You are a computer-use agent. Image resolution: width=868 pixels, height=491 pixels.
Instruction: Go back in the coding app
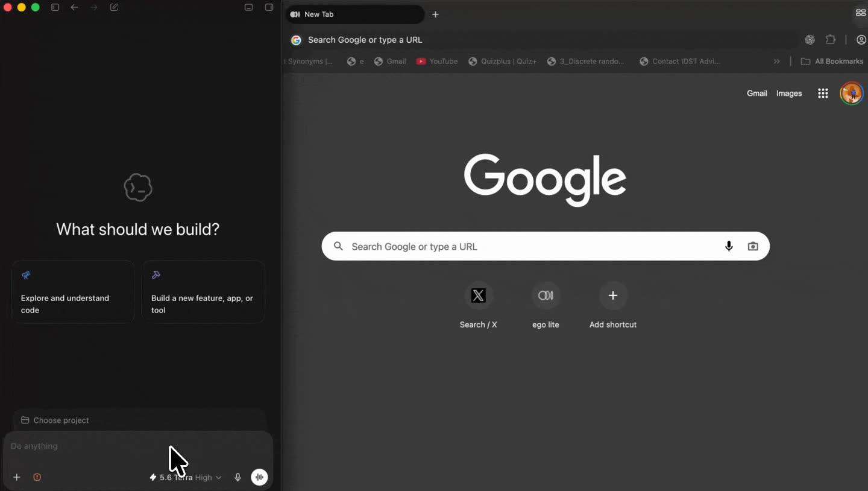pyautogui.click(x=74, y=7)
